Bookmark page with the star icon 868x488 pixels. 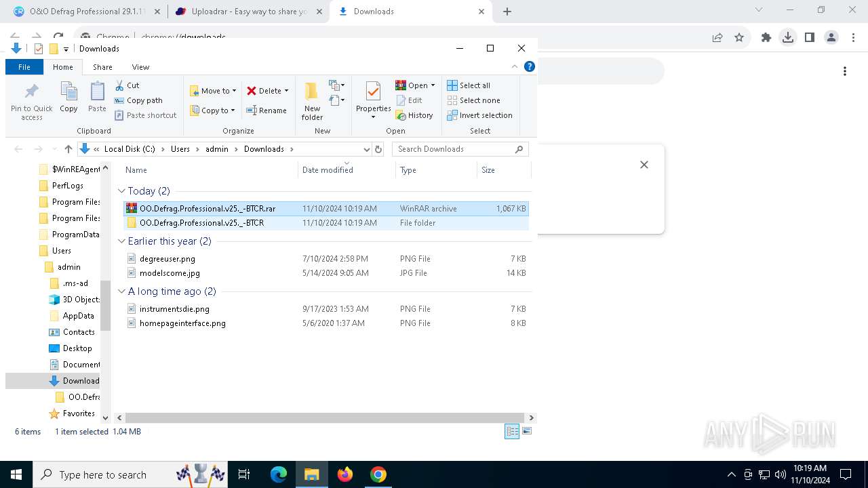pos(739,38)
